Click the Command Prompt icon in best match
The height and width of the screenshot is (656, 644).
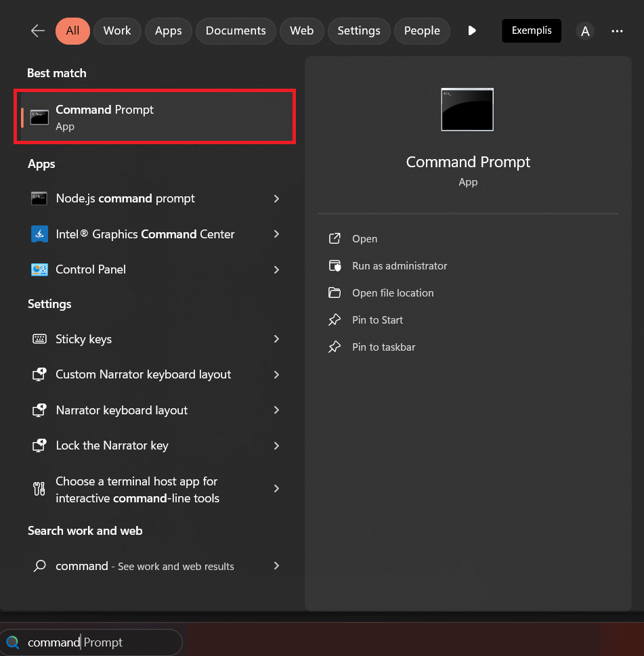click(x=39, y=117)
